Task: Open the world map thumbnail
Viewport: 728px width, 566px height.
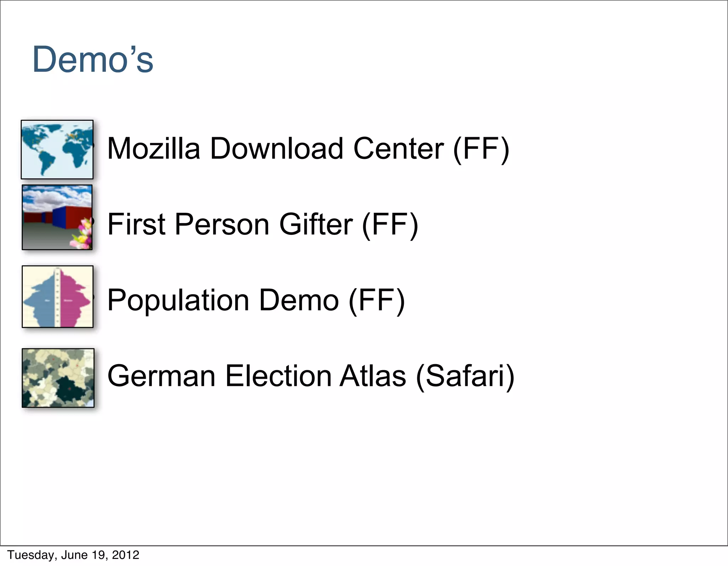Action: [57, 150]
